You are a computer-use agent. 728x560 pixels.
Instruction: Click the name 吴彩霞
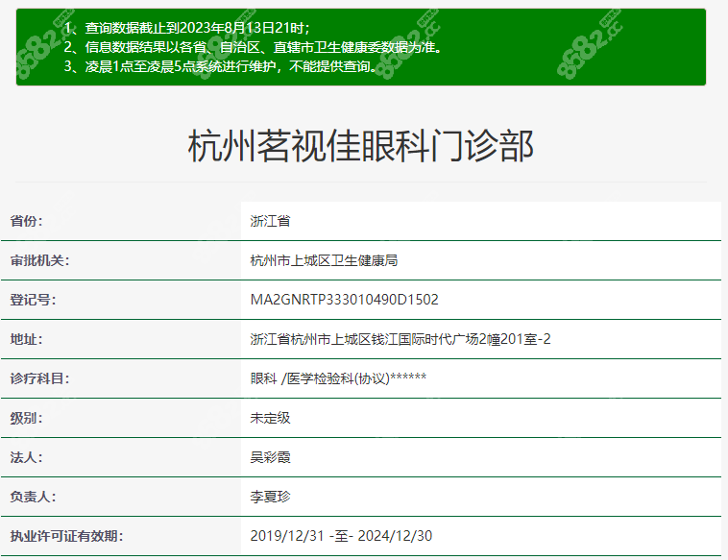pos(270,458)
